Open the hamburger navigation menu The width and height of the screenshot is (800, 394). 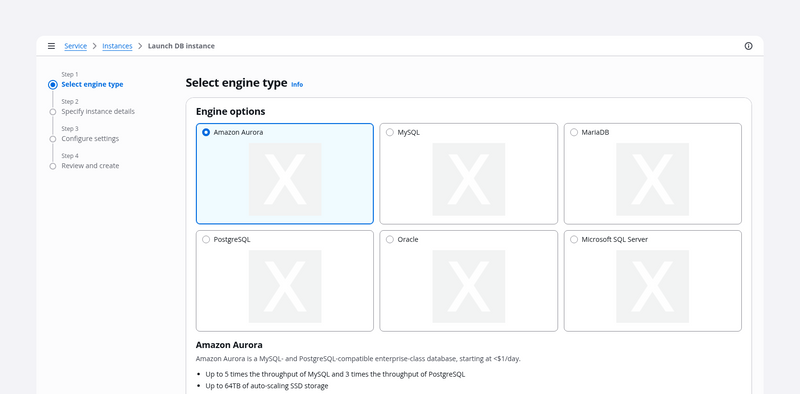click(x=51, y=46)
